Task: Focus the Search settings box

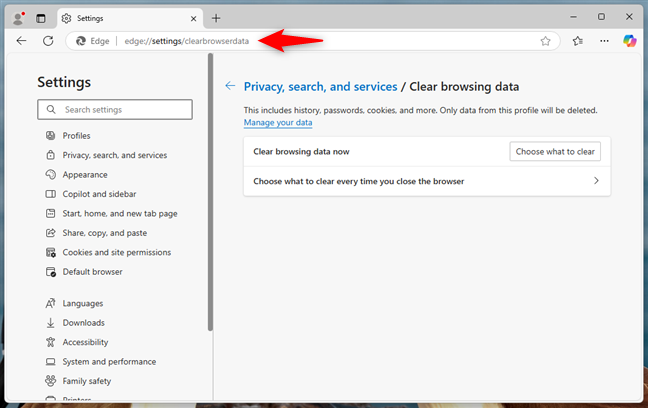Action: (115, 110)
